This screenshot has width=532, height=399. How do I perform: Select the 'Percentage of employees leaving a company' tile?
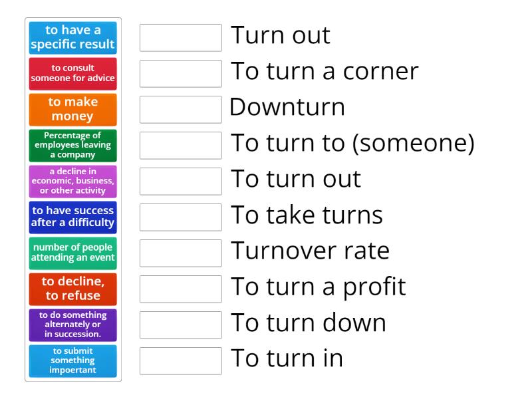(73, 146)
